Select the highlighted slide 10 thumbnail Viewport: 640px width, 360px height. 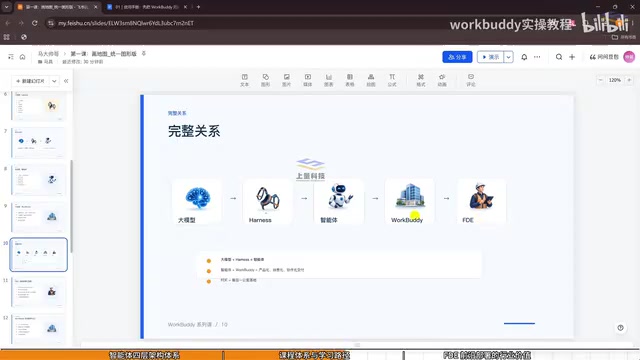[x=38, y=255]
